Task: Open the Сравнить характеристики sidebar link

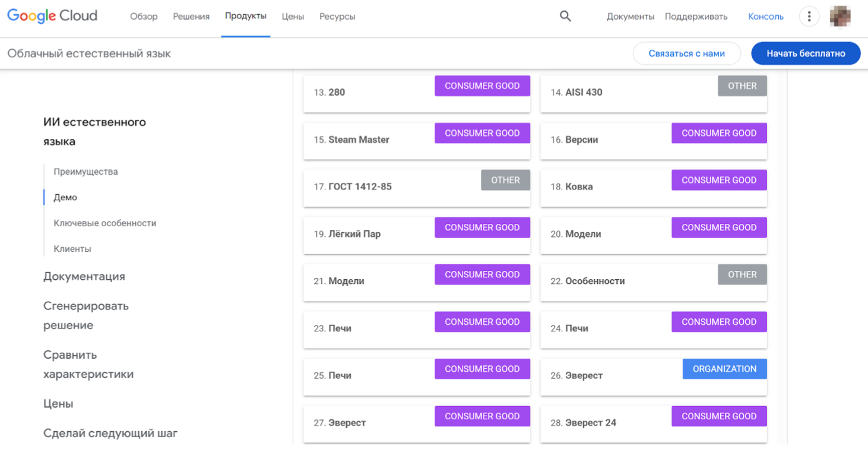Action: (88, 365)
